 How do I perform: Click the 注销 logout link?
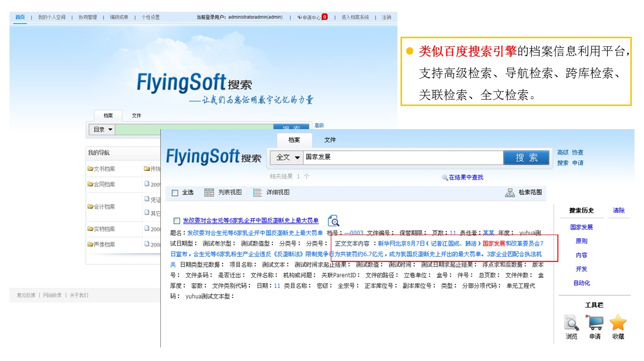[386, 17]
